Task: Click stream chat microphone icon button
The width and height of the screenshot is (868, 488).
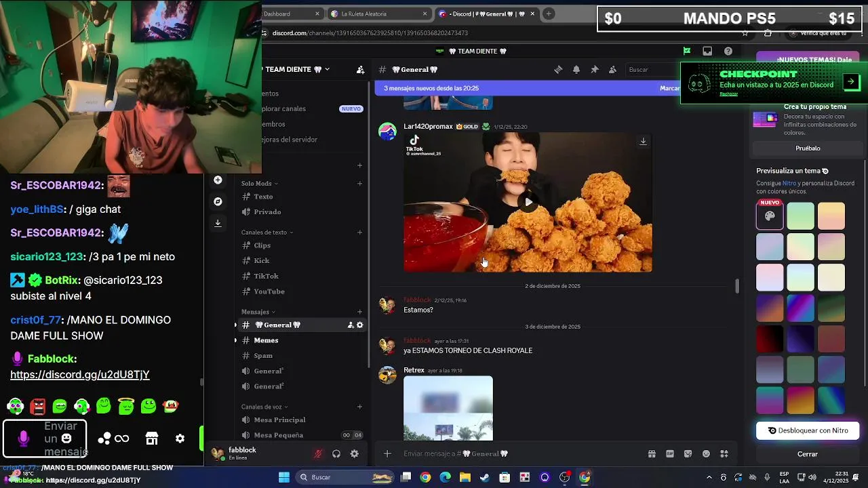Action: coord(24,439)
